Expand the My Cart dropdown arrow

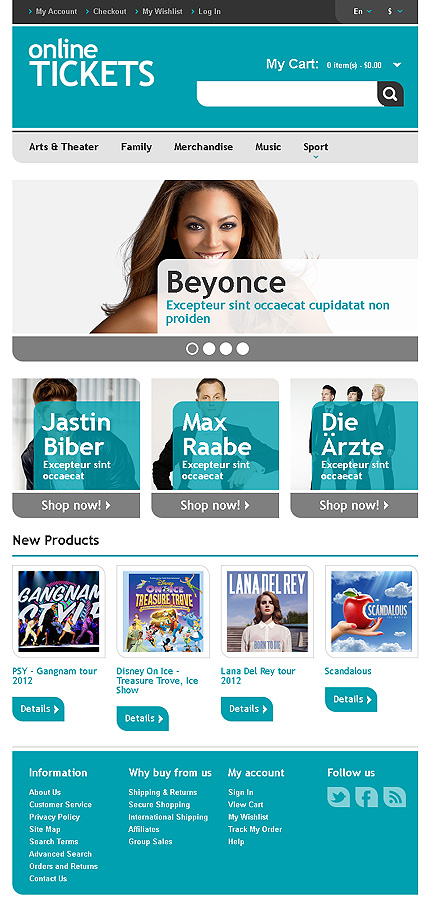click(x=397, y=65)
